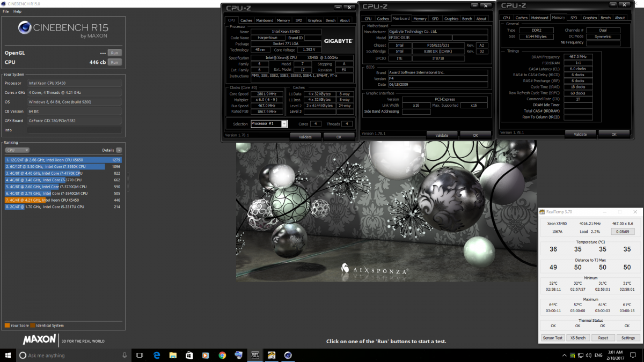Screen dimensions: 644x362
Task: Launch Microsoft Edge from the taskbar
Action: coord(157,355)
